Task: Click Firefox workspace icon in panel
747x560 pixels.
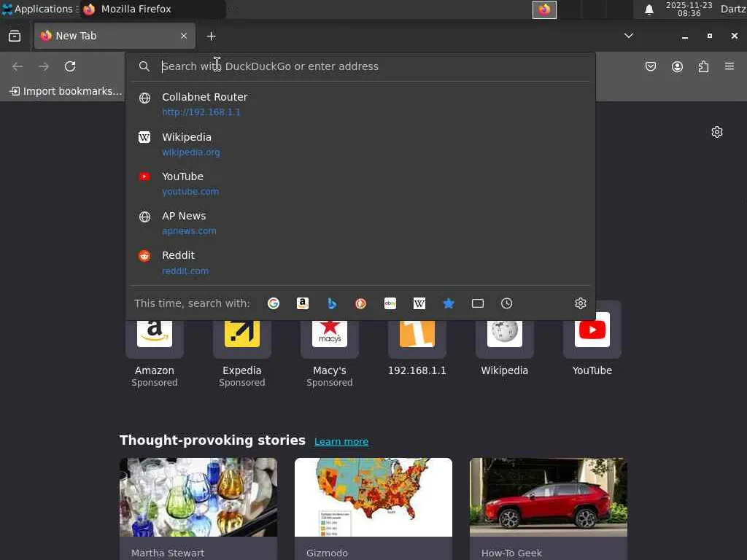Action: (544, 9)
